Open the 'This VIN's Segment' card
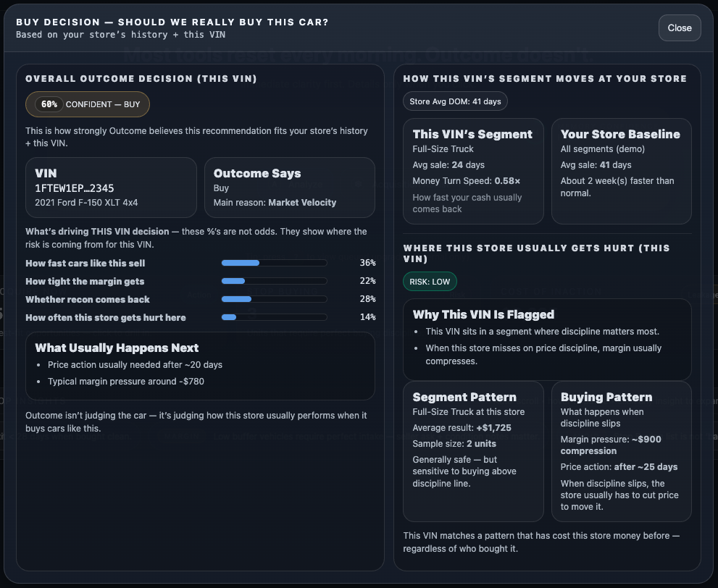 pyautogui.click(x=472, y=171)
